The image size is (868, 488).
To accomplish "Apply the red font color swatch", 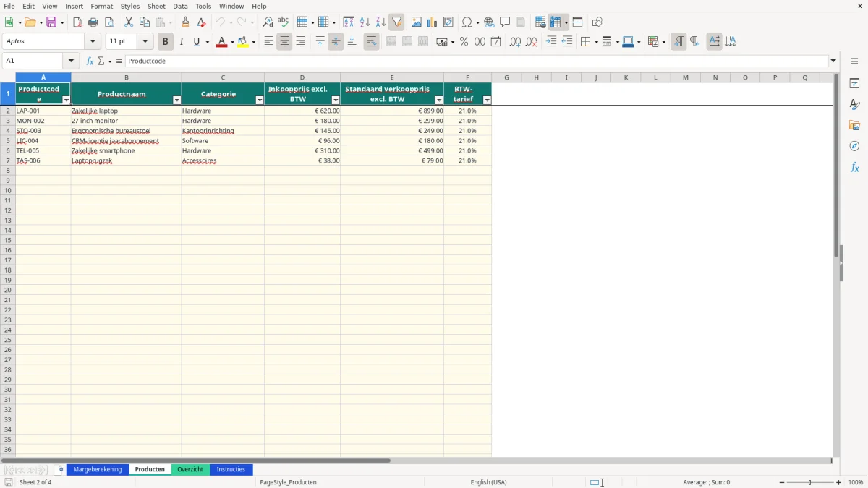I will point(222,42).
